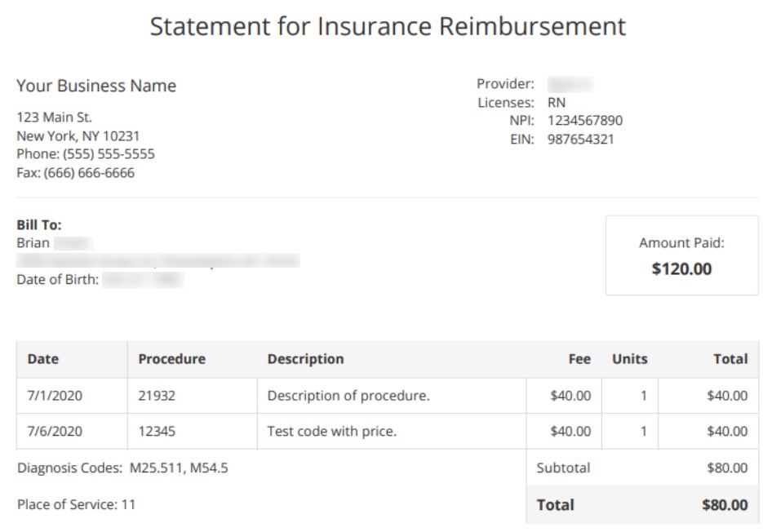Click the Place of Service: 11 text
This screenshot has height=532, width=763.
coord(76,504)
